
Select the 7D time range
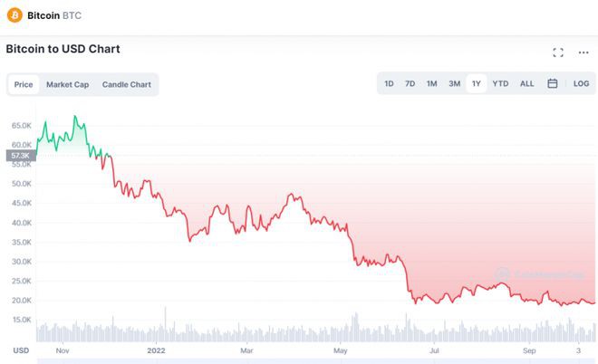click(410, 84)
